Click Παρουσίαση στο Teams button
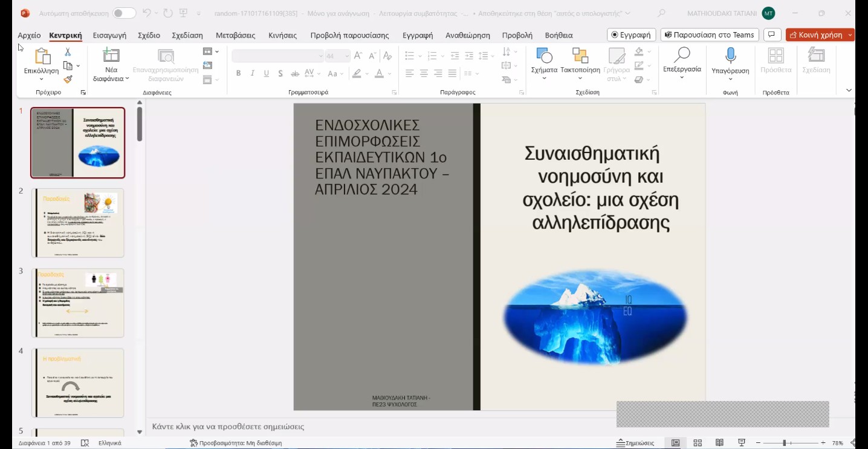Viewport: 868px width, 449px height. click(x=709, y=35)
